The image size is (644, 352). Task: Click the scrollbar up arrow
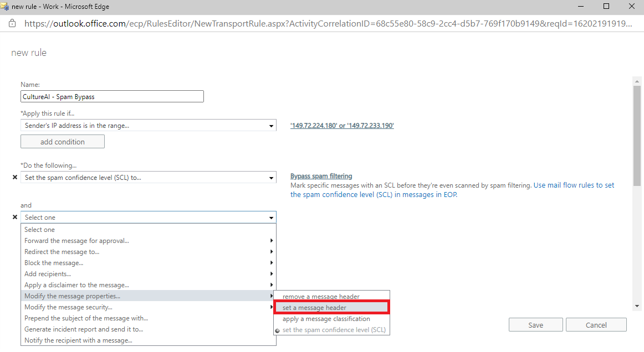pyautogui.click(x=637, y=81)
